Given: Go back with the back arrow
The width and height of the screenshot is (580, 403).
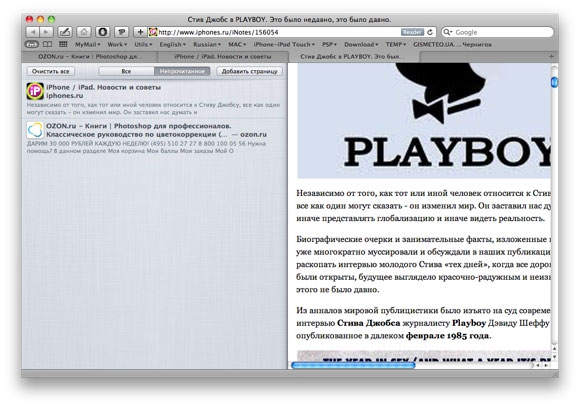Looking at the screenshot, I should pos(33,32).
